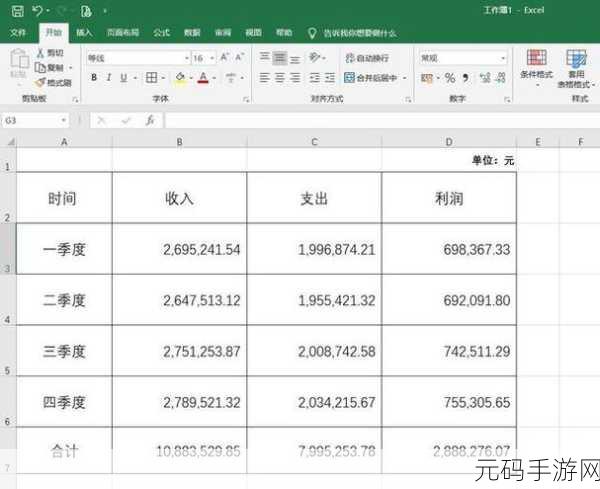Copy selection with 复制

click(51, 68)
